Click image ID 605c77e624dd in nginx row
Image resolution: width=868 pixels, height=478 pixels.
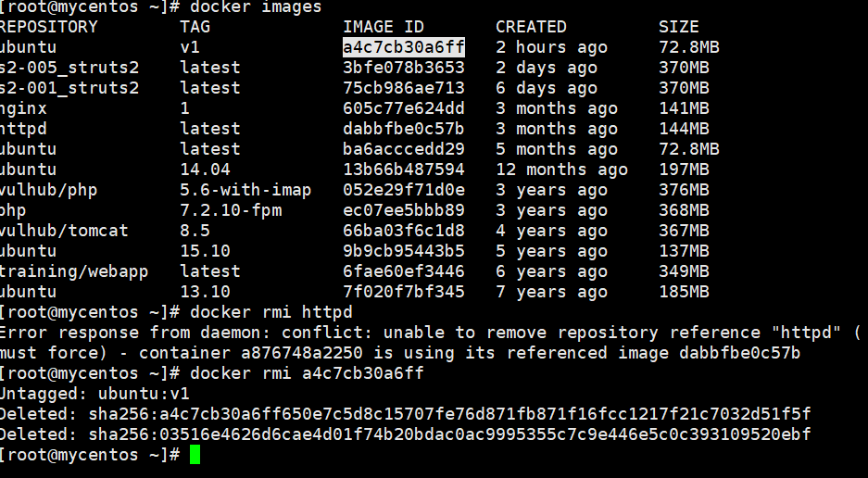coord(404,108)
